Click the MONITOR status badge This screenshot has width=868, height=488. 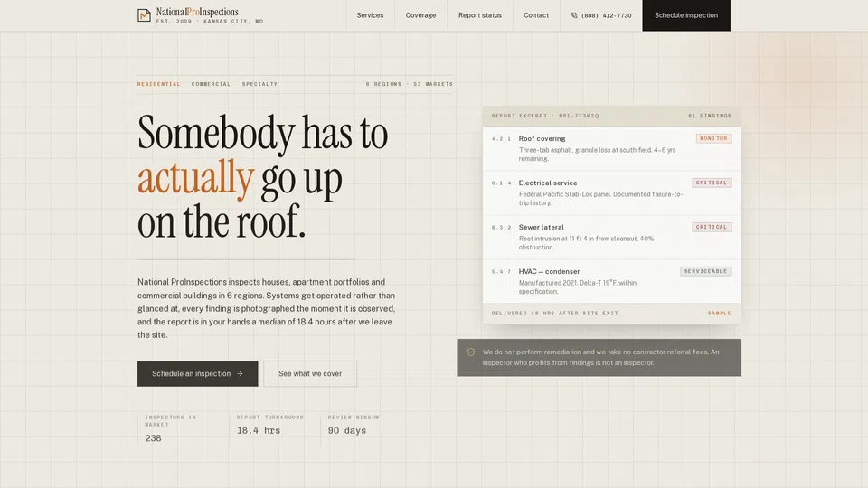click(x=713, y=138)
